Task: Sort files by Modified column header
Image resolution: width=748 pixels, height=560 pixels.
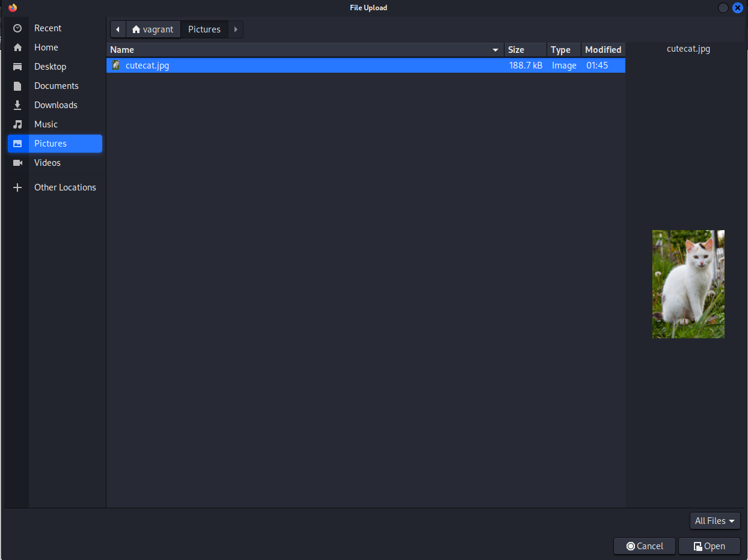Action: point(603,50)
